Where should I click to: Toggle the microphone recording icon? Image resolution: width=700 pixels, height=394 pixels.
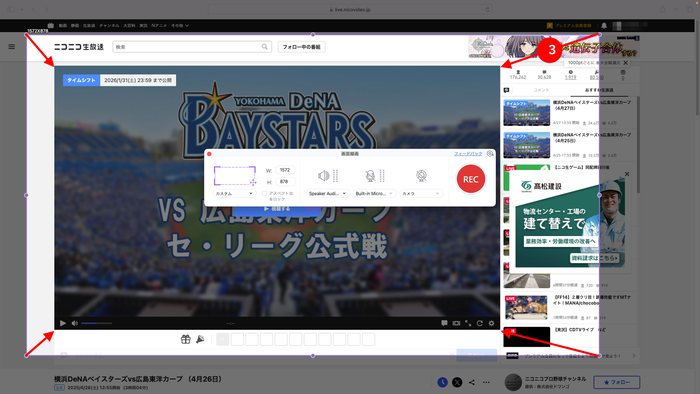(370, 176)
